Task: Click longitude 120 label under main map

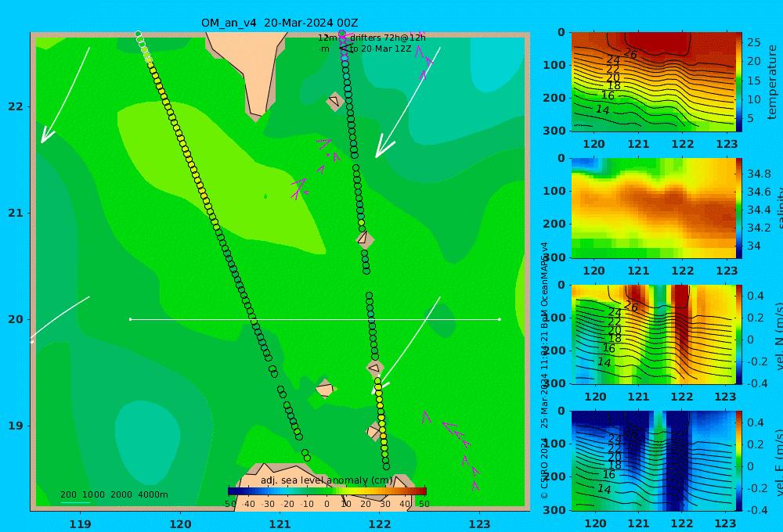Action: point(180,524)
